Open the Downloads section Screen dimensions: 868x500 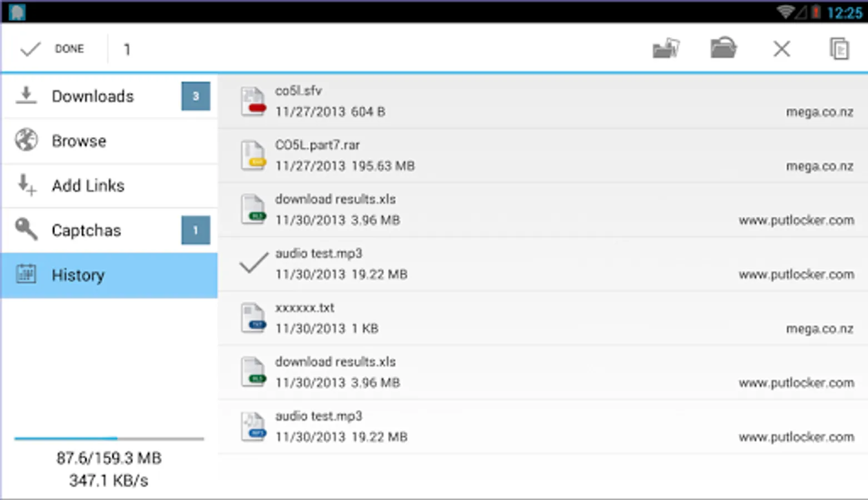coord(109,96)
